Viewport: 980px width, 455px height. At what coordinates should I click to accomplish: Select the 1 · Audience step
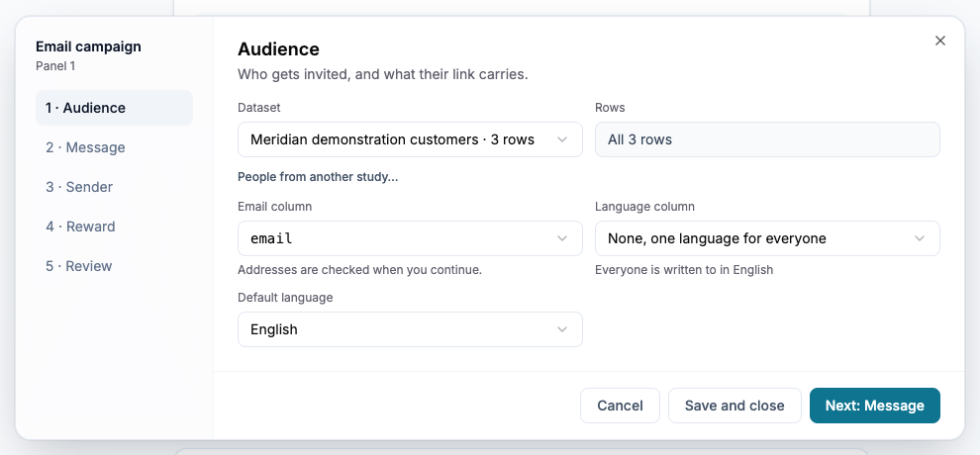(x=115, y=108)
